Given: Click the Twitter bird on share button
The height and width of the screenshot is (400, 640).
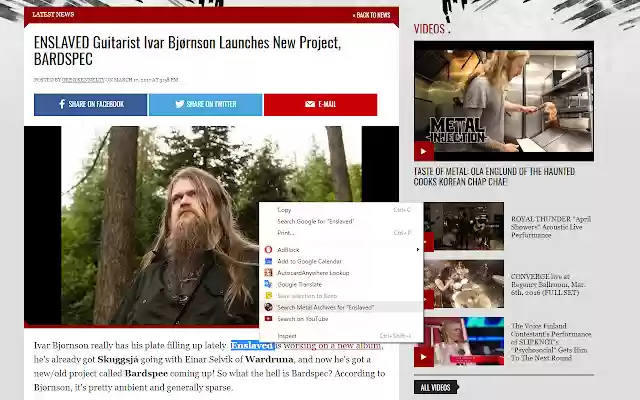Looking at the screenshot, I should tap(180, 104).
